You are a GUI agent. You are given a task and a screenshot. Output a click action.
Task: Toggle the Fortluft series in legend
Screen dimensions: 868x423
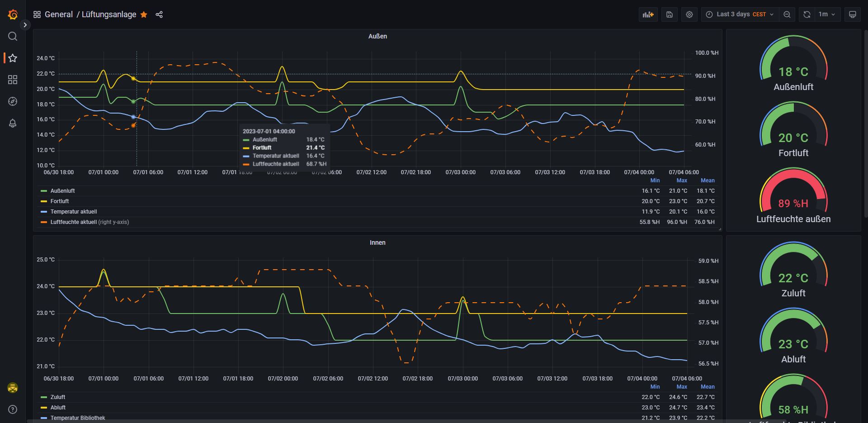point(60,201)
